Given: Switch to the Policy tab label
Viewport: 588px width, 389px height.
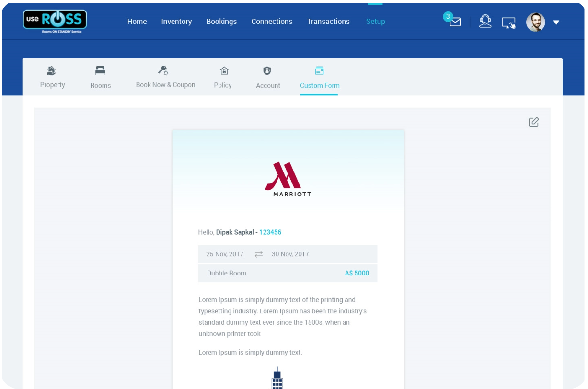Looking at the screenshot, I should pyautogui.click(x=223, y=85).
